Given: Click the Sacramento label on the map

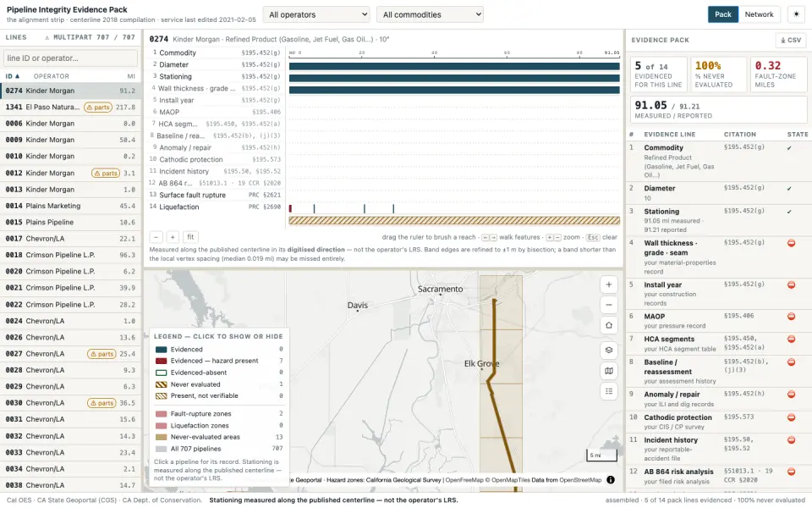Looking at the screenshot, I should coord(440,290).
